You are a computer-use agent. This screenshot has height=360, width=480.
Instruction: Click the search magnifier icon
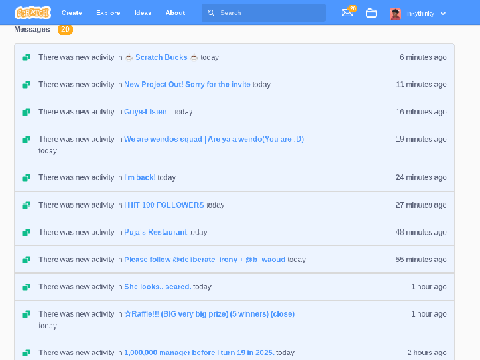coord(211,13)
